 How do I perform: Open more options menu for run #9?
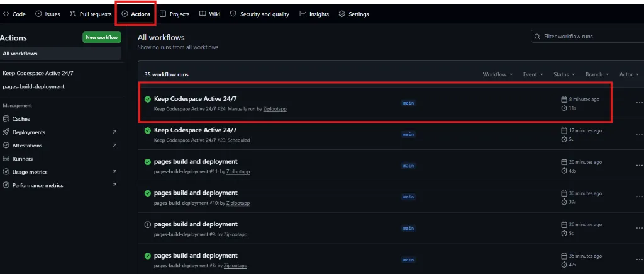(x=639, y=228)
